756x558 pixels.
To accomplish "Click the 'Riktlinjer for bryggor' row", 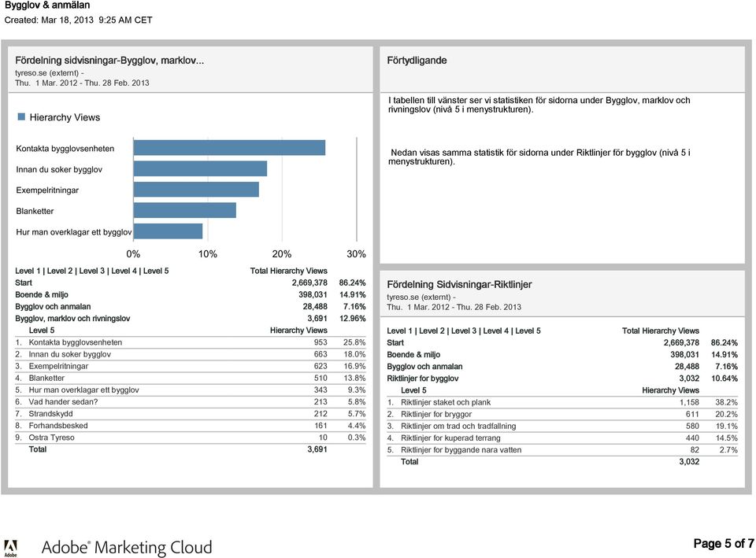I will tap(562, 415).
